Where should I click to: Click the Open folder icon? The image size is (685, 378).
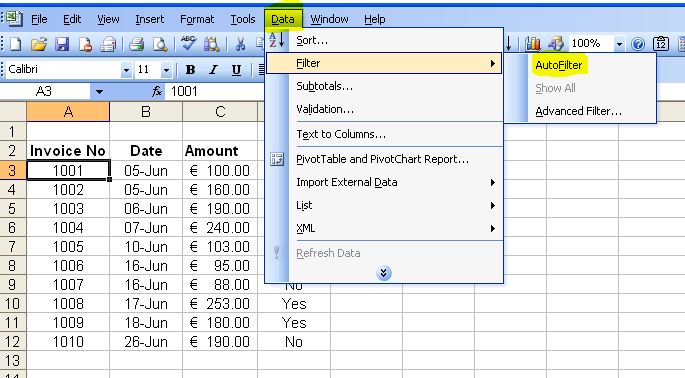tap(39, 44)
